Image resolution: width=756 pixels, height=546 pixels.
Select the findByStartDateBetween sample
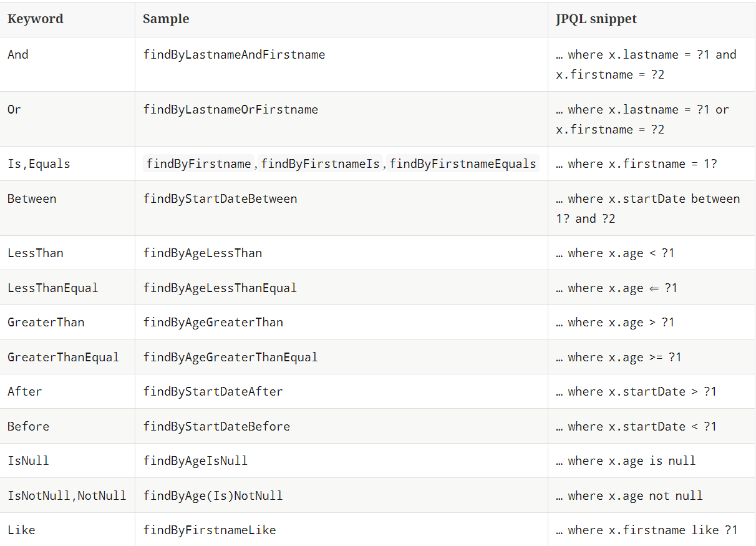pos(220,199)
